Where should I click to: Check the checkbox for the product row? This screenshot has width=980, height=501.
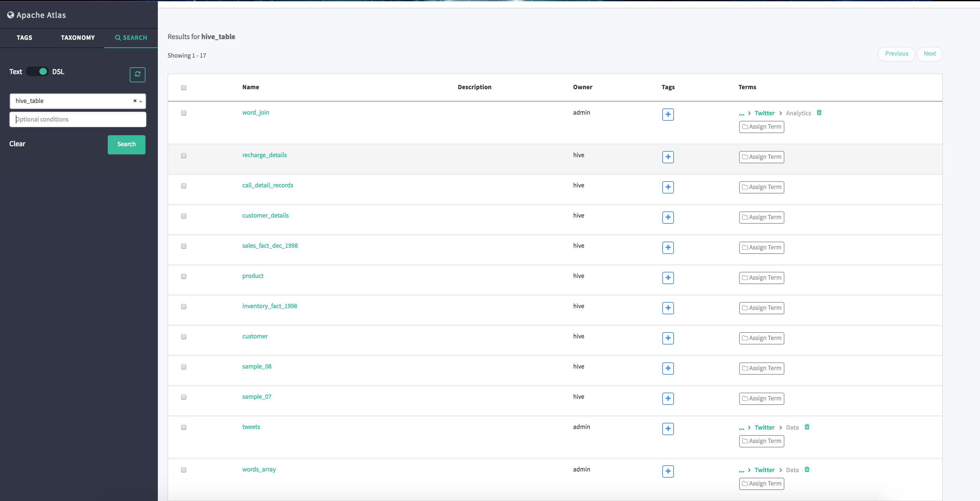click(x=184, y=277)
